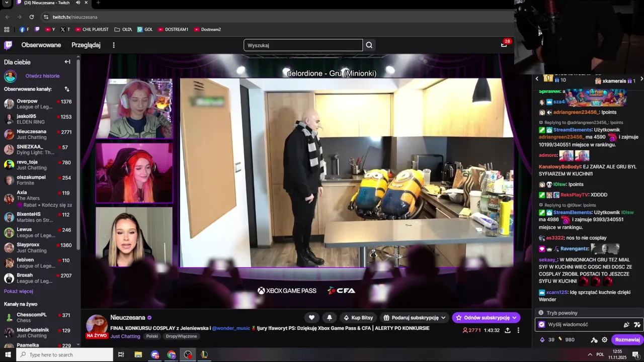Sort the Obserwowane kanały list
This screenshot has height=362, width=644.
[x=67, y=89]
